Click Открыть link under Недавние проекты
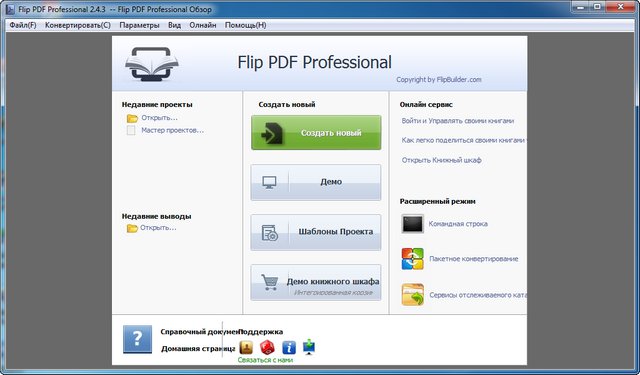Viewport: 640px width, 375px height. pos(160,118)
